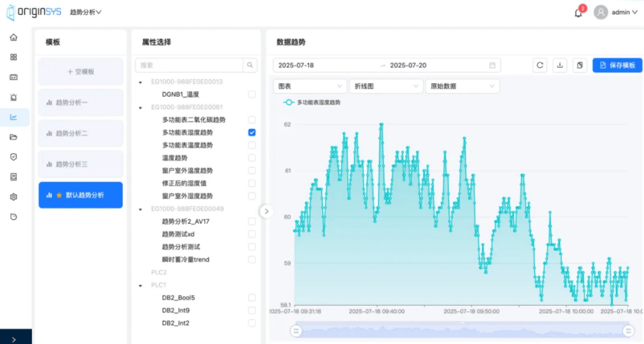Click the refresh icon in data trend toolbar
This screenshot has height=344, width=644.
pos(539,65)
